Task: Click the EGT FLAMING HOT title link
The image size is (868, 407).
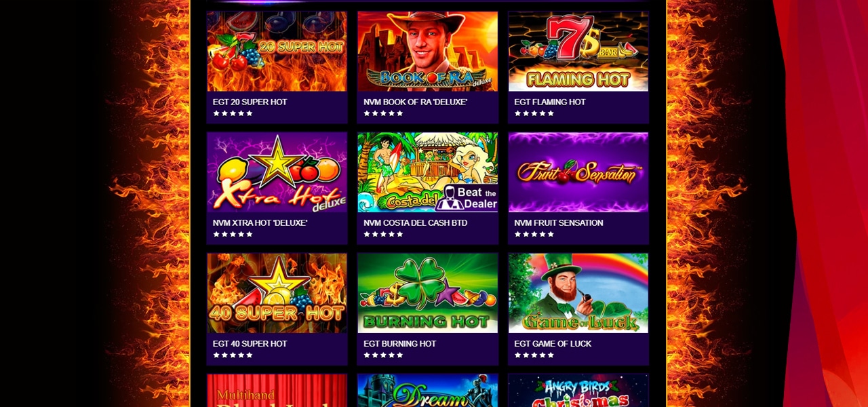Action: pyautogui.click(x=550, y=102)
